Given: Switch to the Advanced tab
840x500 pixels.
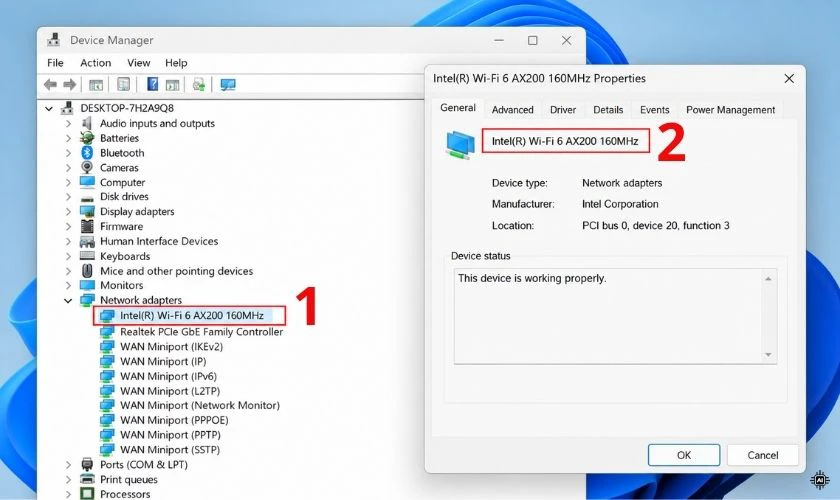Looking at the screenshot, I should [x=513, y=109].
